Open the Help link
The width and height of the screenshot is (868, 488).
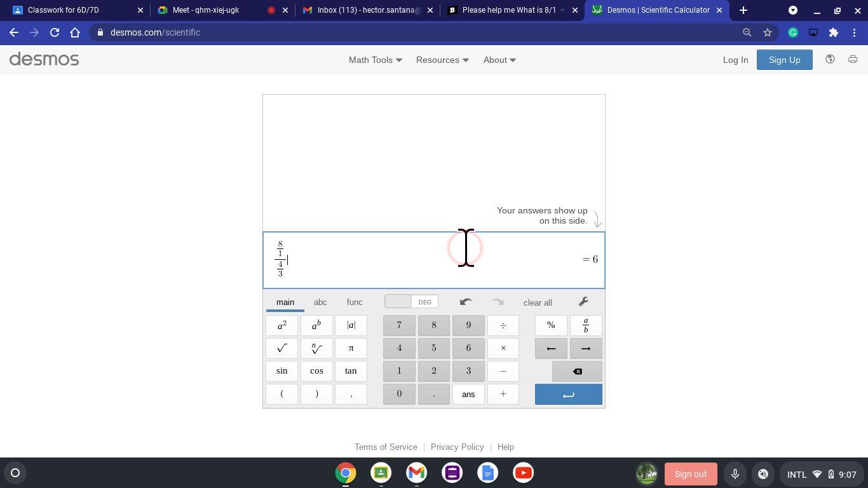pyautogui.click(x=505, y=447)
